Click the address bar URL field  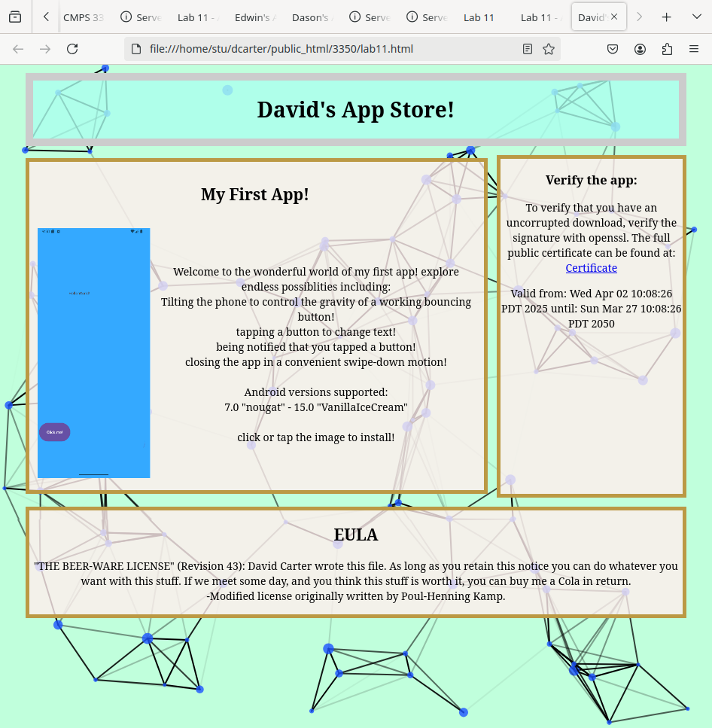pos(324,49)
